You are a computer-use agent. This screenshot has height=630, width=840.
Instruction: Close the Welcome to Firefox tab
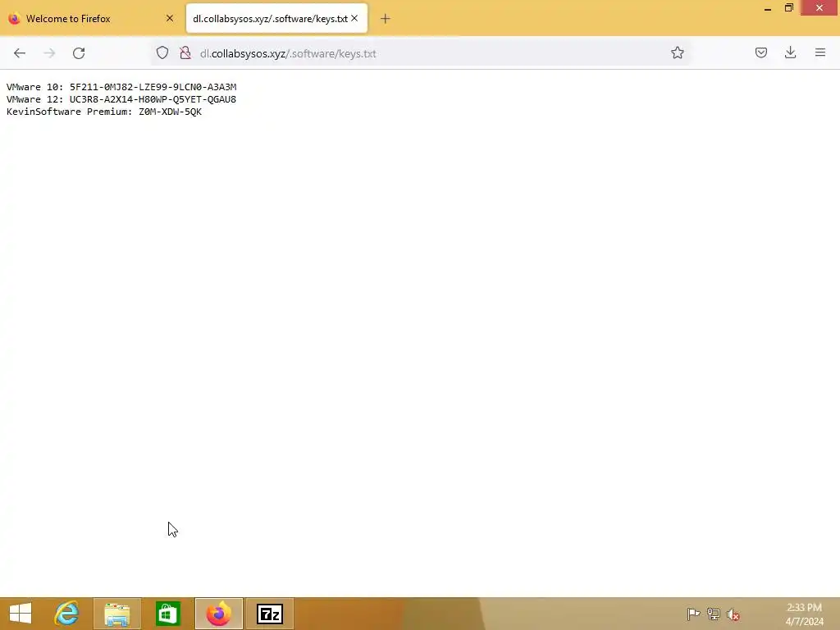pos(169,18)
